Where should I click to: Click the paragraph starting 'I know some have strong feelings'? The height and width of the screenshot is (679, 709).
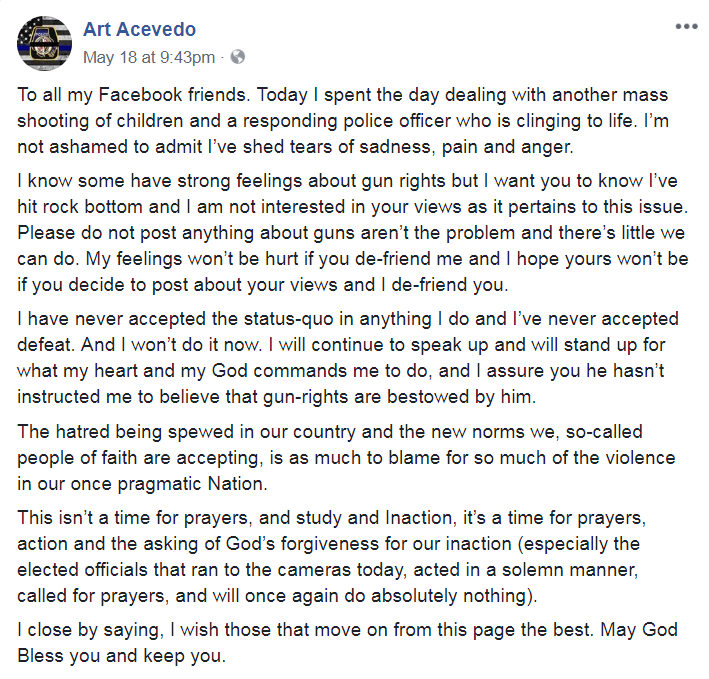click(353, 233)
